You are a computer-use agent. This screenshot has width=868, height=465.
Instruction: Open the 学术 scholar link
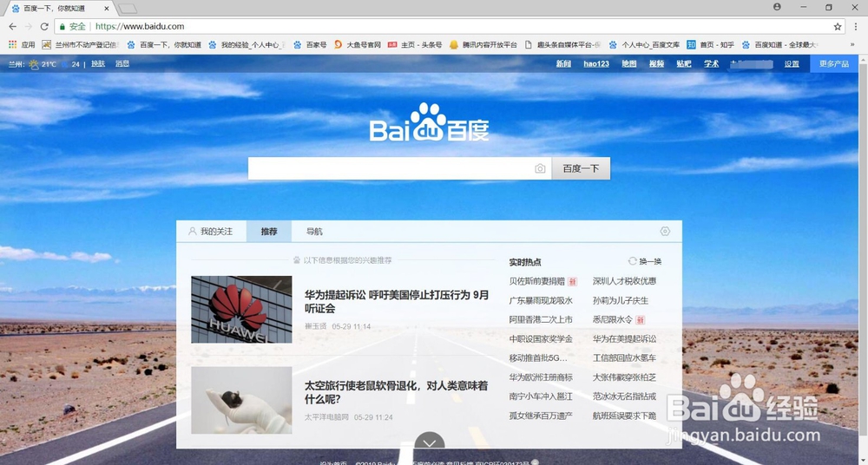pyautogui.click(x=712, y=63)
